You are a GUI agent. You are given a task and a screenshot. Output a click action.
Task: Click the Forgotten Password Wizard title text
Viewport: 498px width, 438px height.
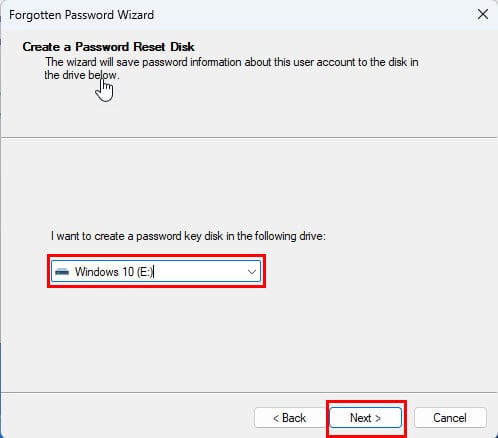[x=82, y=15]
